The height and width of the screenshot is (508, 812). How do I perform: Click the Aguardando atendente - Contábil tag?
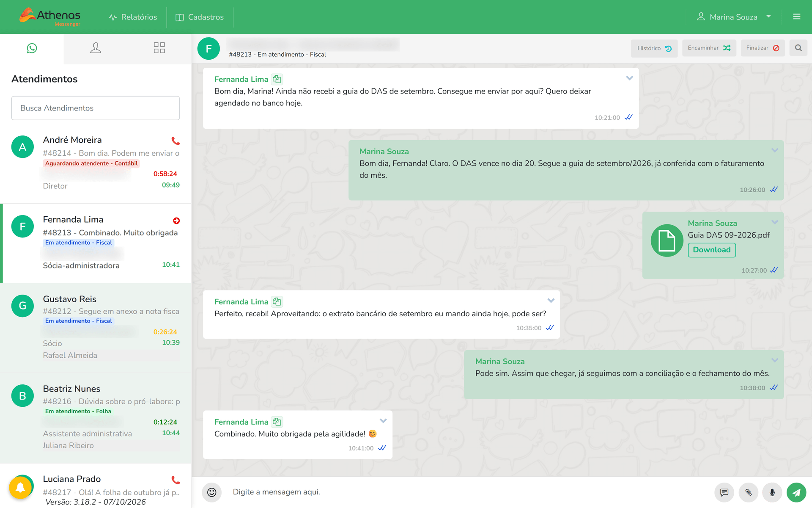tap(91, 163)
